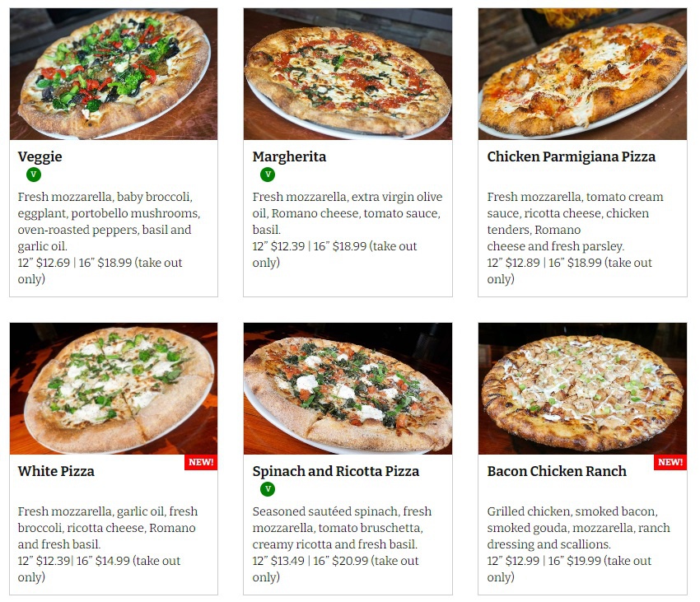The image size is (700, 602).
Task: Click the NEW! badge on White Pizza
Action: [x=201, y=462]
